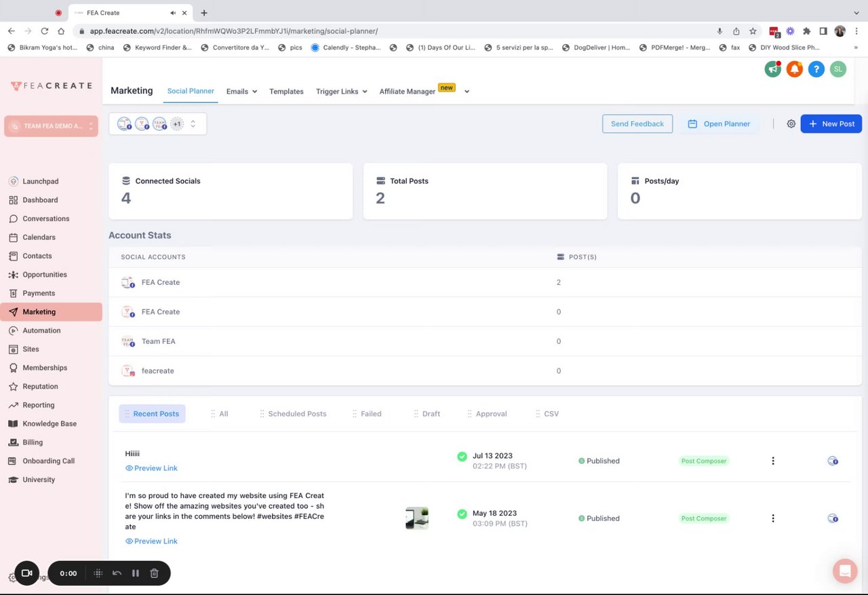Click the Send Feedback button

[x=637, y=124]
